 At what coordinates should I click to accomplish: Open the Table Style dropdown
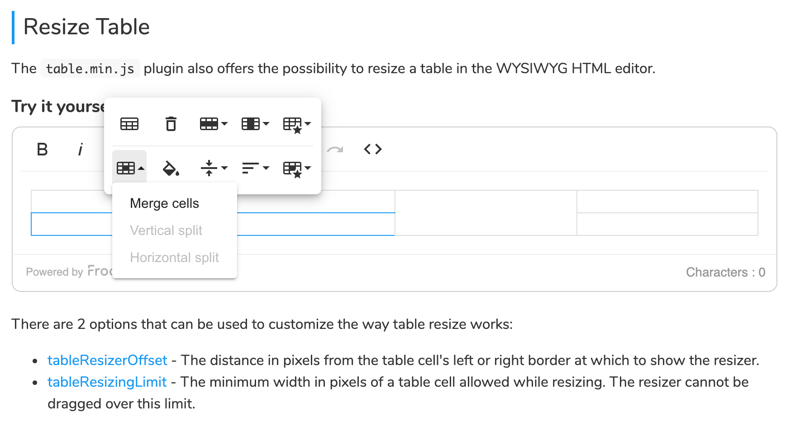pos(296,124)
